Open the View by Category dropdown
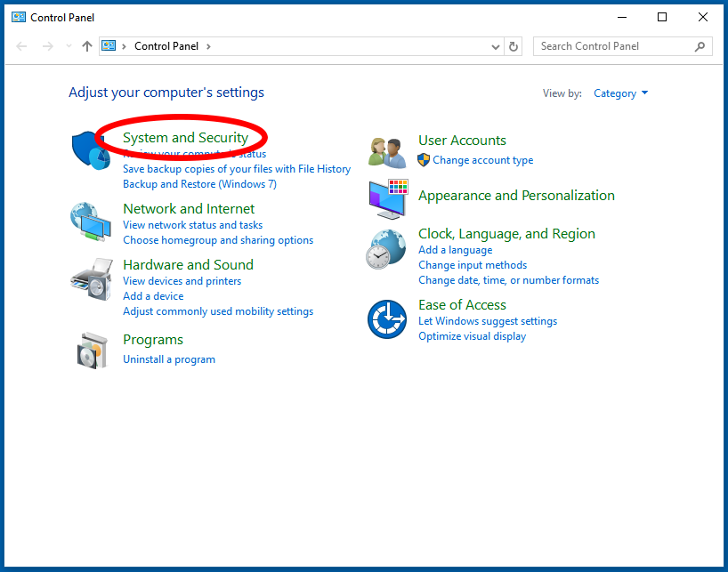Image resolution: width=728 pixels, height=572 pixels. (620, 93)
